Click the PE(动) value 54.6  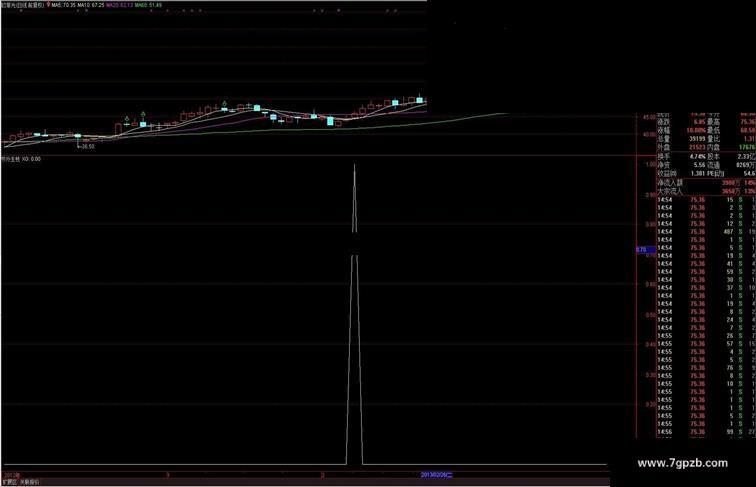point(749,173)
